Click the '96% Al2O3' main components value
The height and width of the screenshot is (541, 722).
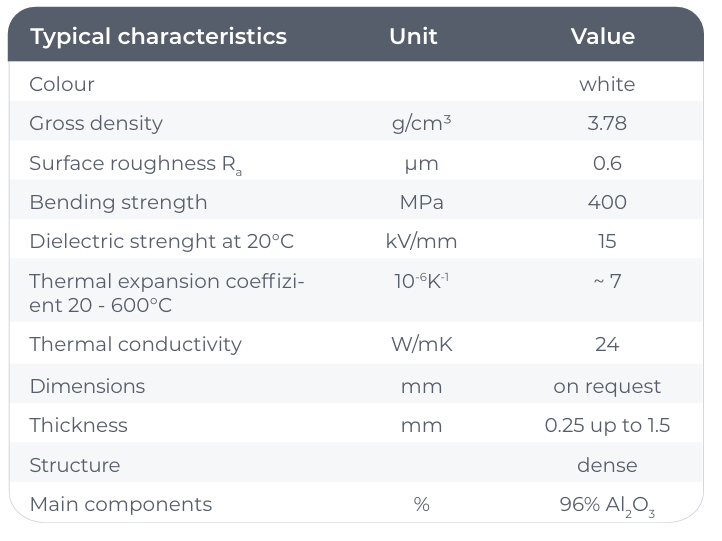[607, 505]
